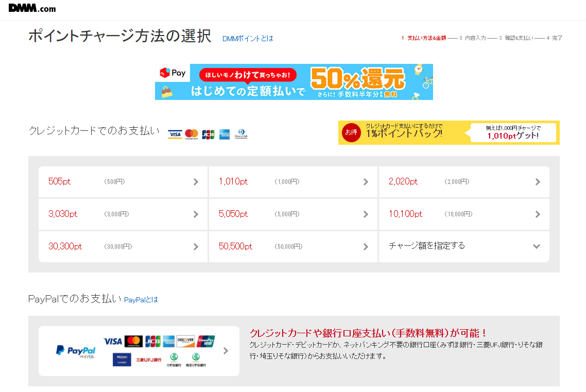
Task: Choose the 3,030pt charge option
Action: [x=123, y=214]
